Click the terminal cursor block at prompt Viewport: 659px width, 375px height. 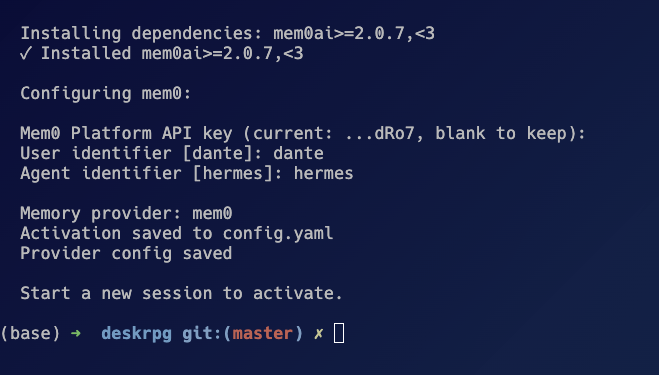pos(339,333)
